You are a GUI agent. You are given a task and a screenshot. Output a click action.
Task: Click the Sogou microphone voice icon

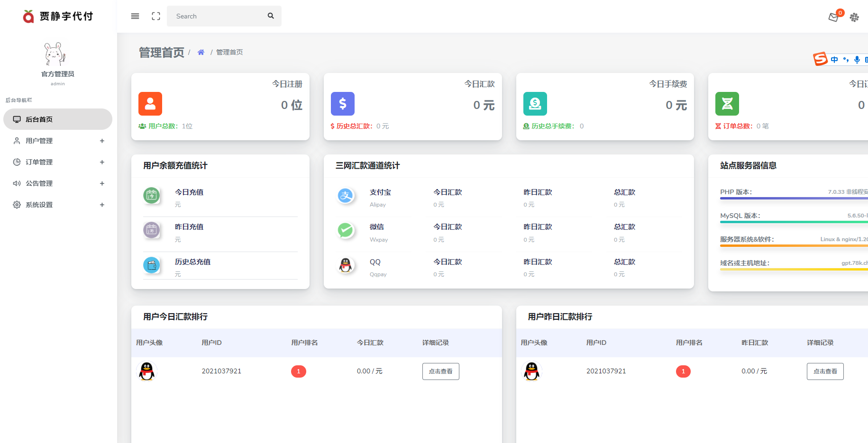click(x=857, y=60)
